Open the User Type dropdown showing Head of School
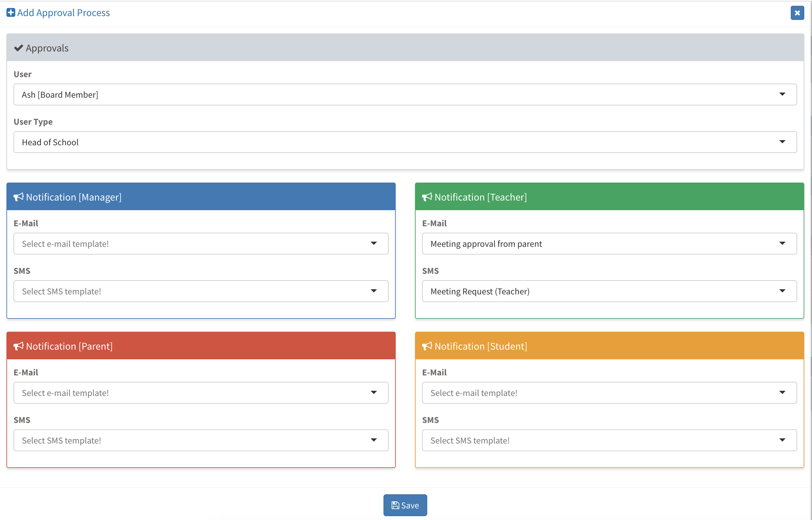The image size is (812, 520). coord(405,142)
